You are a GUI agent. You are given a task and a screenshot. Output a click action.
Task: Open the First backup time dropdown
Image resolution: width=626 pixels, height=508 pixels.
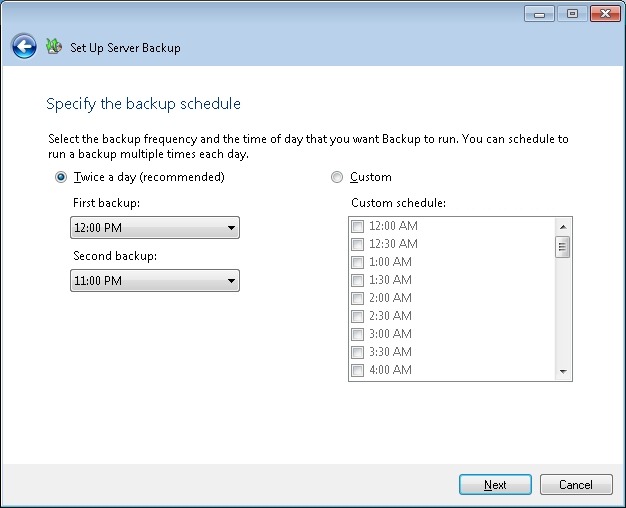[155, 228]
